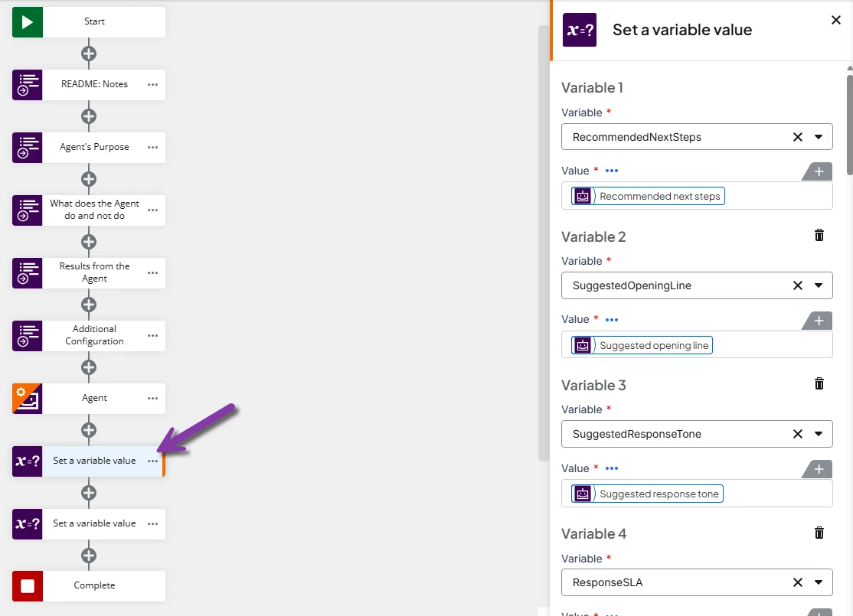Insert a step after the Agent node
This screenshot has height=616, width=853.
[89, 430]
